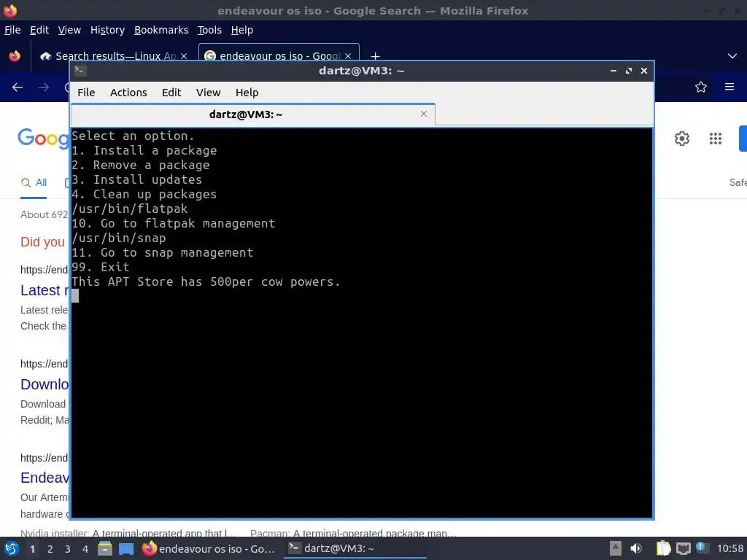The image size is (747, 560).
Task: Switch to desktop workspace 3
Action: (68, 549)
